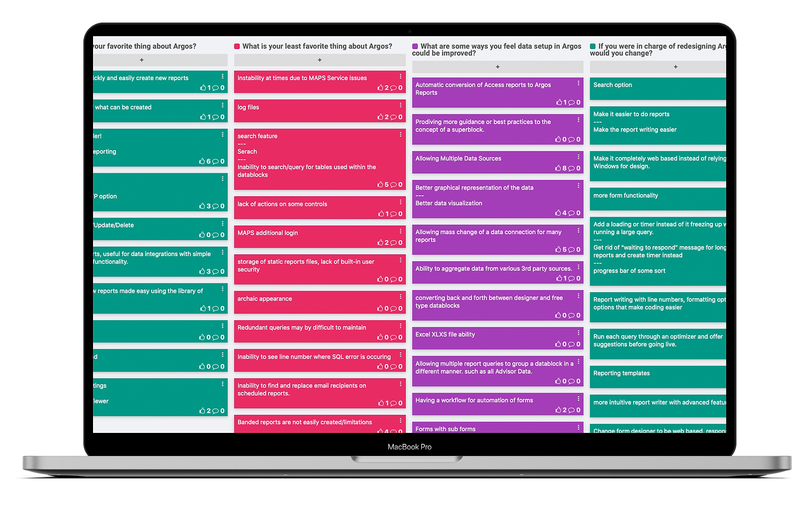Open 'Run each query through an optimizer' card
The height and width of the screenshot is (508, 812).
click(658, 344)
